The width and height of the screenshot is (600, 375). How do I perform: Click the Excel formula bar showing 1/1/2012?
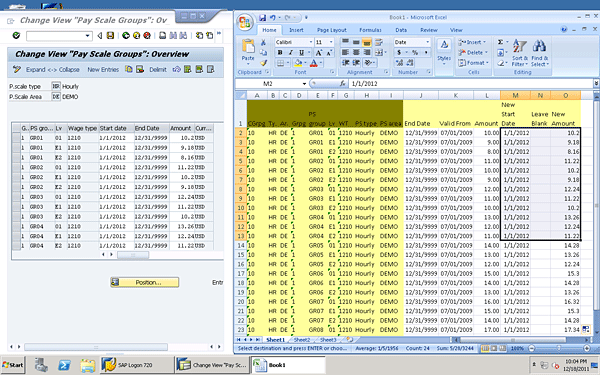(x=471, y=83)
